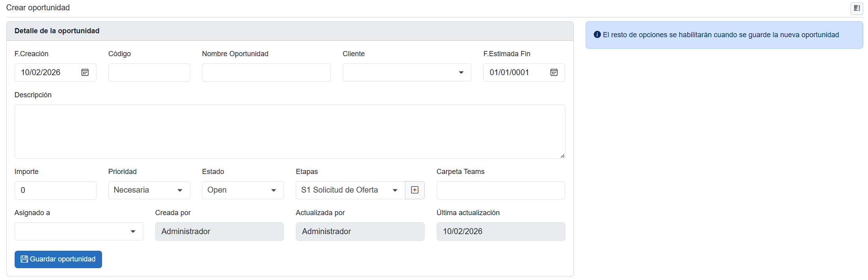Open the Asignado a dropdown

coord(79,231)
